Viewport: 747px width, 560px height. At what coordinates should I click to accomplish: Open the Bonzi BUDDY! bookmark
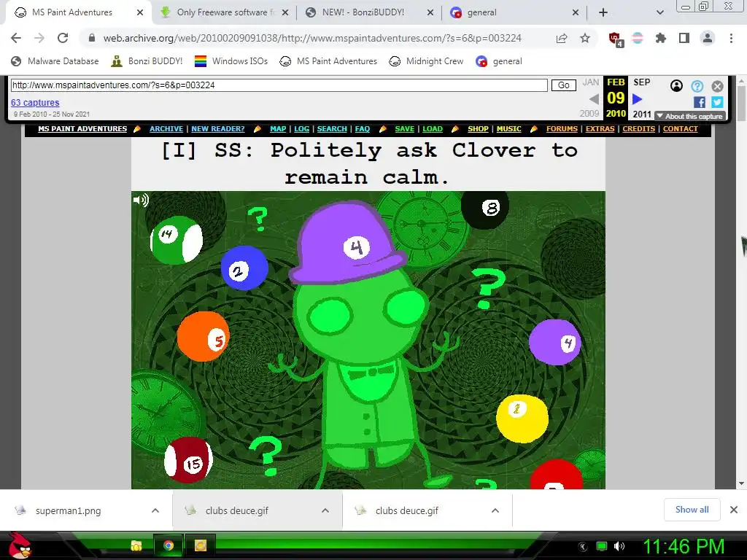[147, 61]
